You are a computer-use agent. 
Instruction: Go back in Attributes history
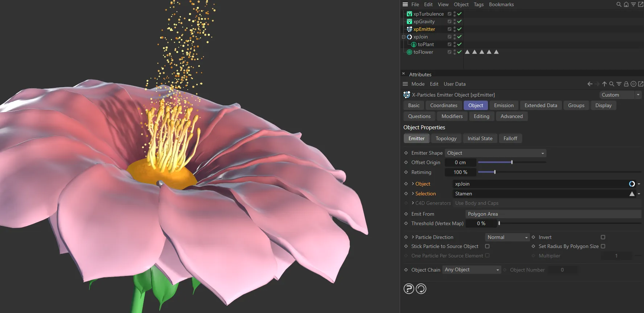point(590,84)
